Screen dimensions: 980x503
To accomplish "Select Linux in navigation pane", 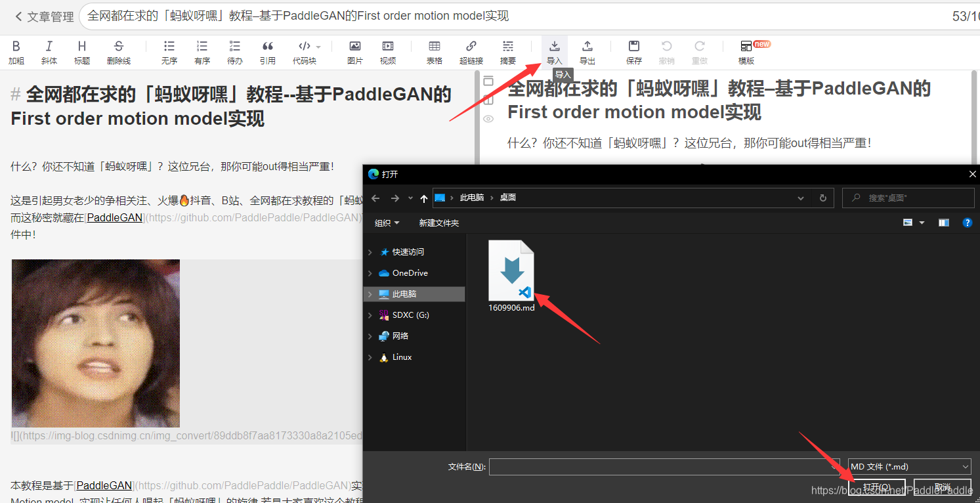I will click(x=402, y=357).
